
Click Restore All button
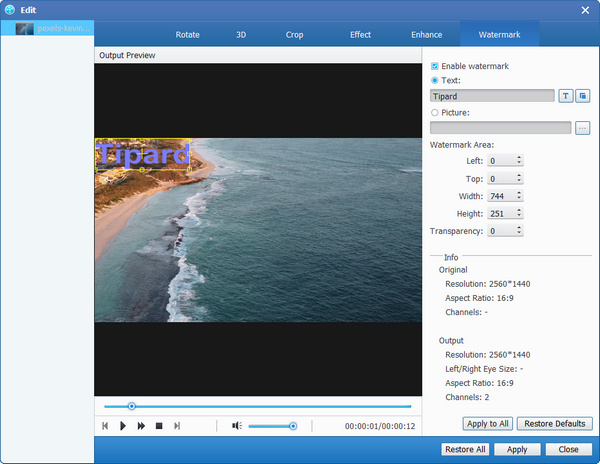click(465, 449)
